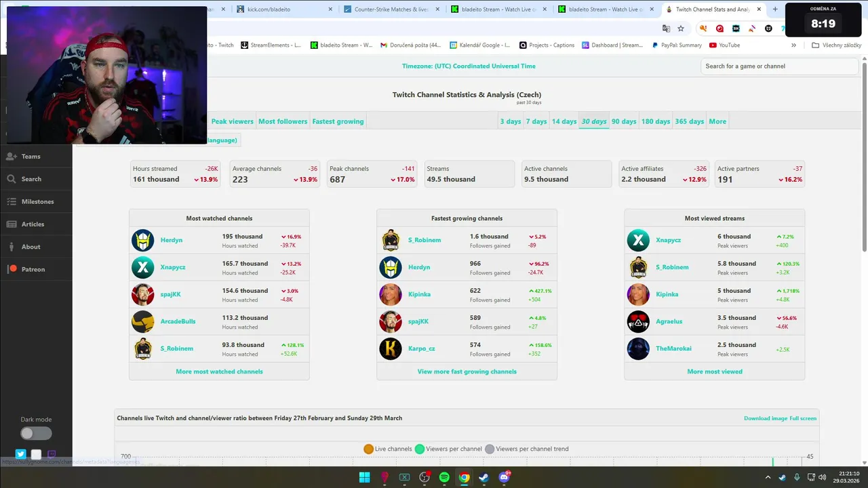Click Herdyn avatar in Most watched channels
The height and width of the screenshot is (488, 868).
(143, 240)
